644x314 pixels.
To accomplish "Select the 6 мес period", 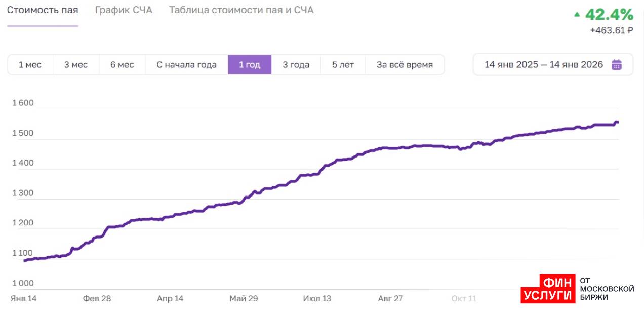I will [x=122, y=65].
